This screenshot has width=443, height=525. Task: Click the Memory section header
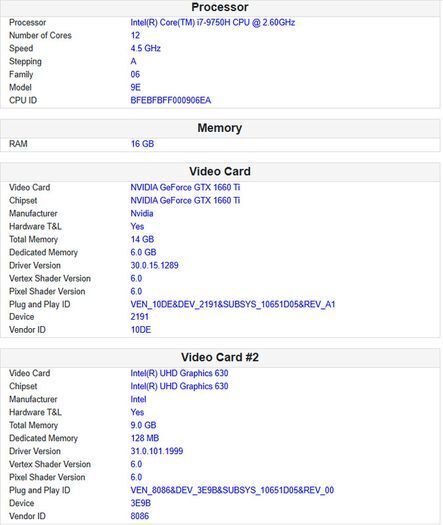pyautogui.click(x=220, y=128)
